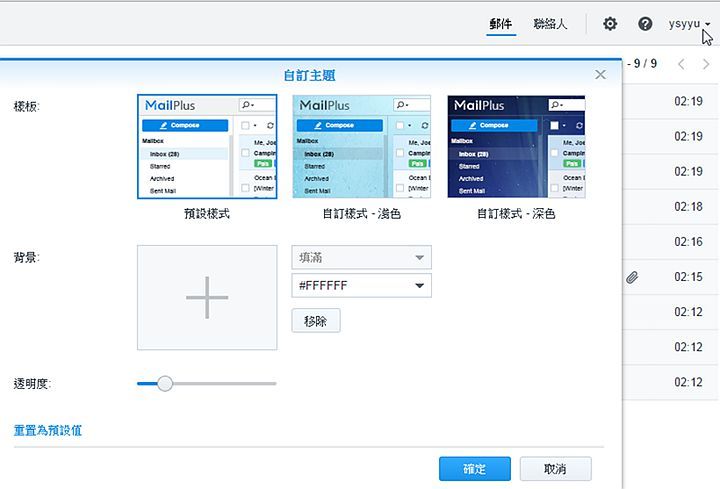The image size is (720, 489).
Task: Click the 重置為預設值 reset link
Action: (x=48, y=431)
